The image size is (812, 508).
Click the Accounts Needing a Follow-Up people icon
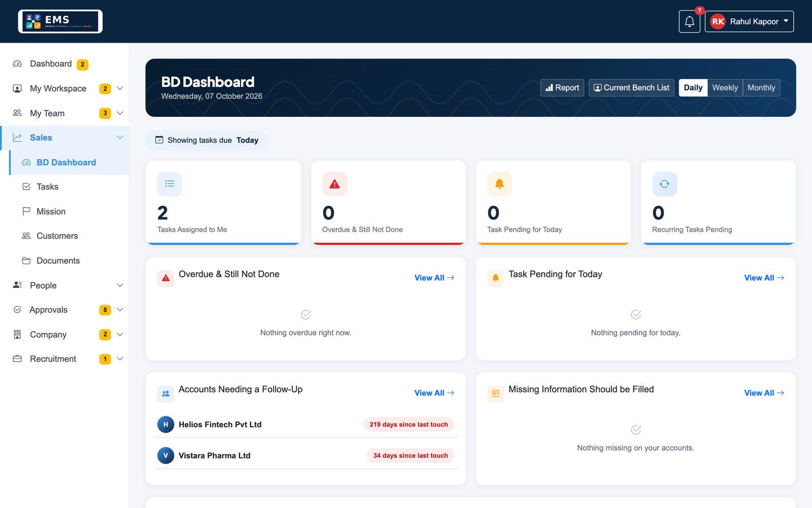165,394
